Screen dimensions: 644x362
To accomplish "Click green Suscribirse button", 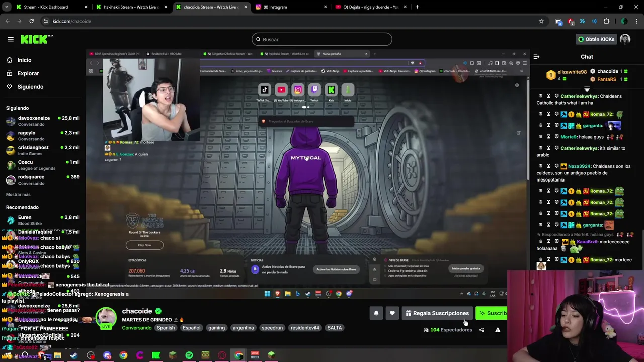I will tap(492, 313).
